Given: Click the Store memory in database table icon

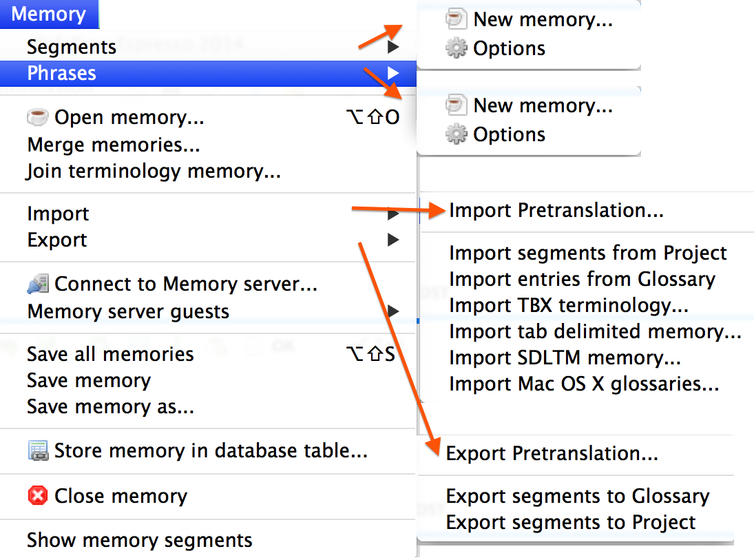Looking at the screenshot, I should 39,451.
